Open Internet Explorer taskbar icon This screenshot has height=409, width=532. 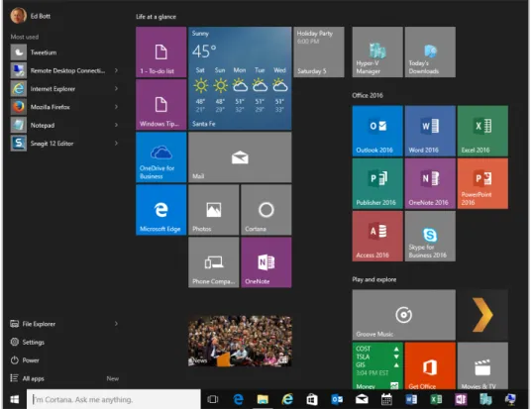click(x=287, y=399)
